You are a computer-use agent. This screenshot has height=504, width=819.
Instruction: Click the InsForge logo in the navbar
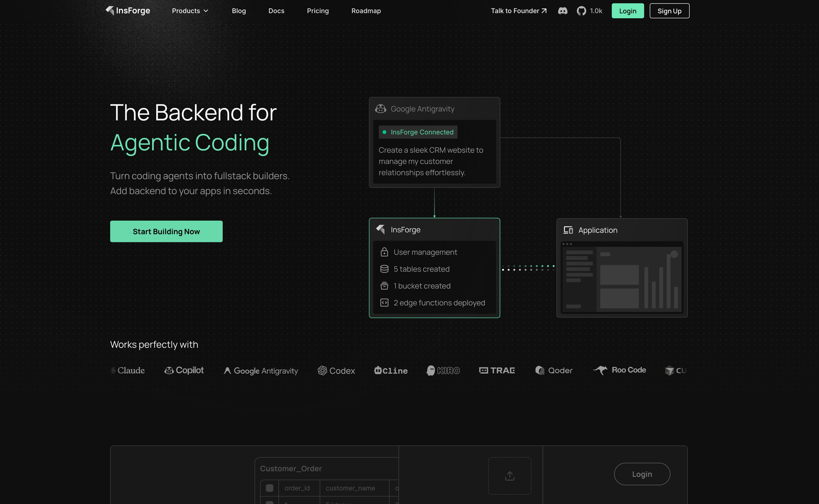coord(128,11)
